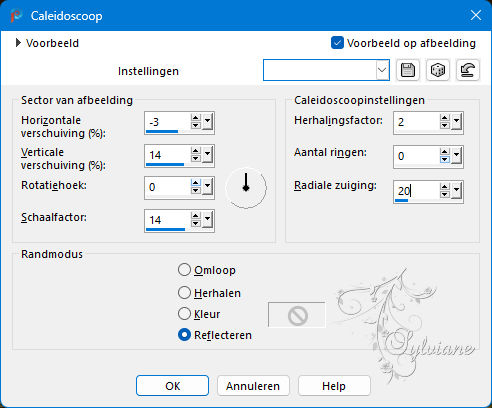Confirm with the OK button
Viewport: 492px width, 408px height.
click(x=172, y=386)
